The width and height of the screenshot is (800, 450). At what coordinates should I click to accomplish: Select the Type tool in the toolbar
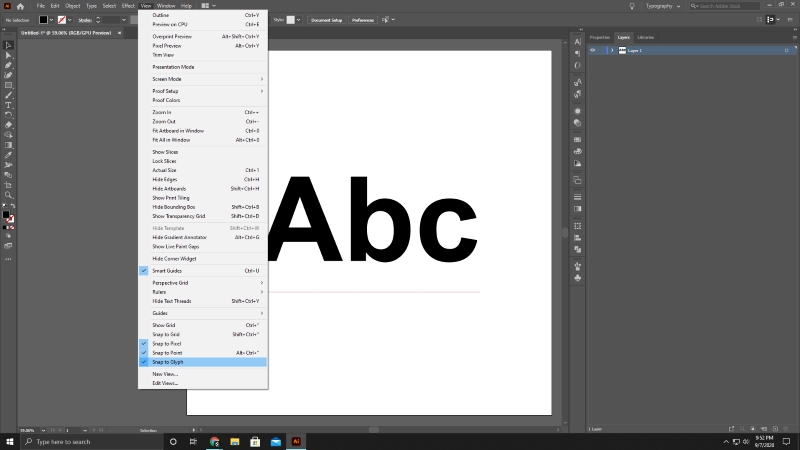click(x=9, y=105)
